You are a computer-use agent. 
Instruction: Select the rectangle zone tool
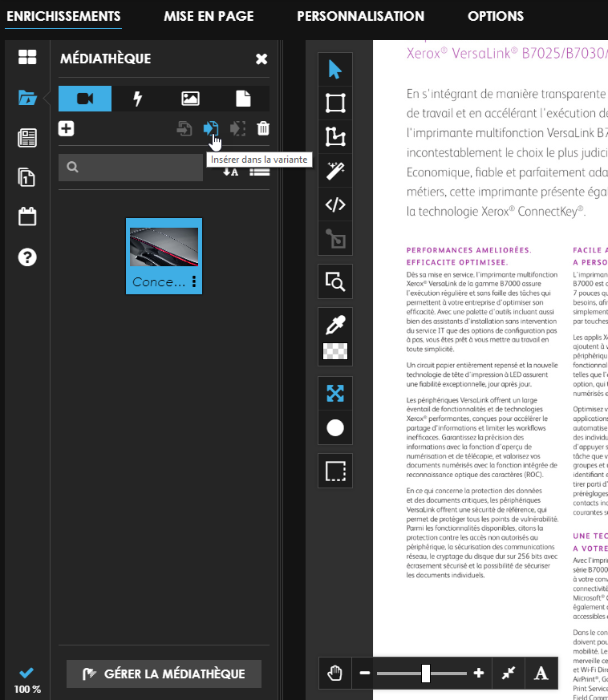(x=335, y=103)
